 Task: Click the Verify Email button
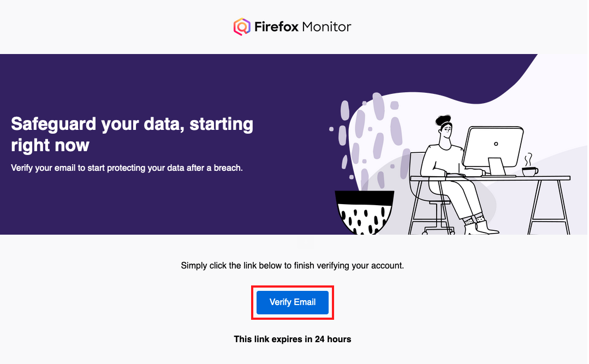(x=292, y=302)
